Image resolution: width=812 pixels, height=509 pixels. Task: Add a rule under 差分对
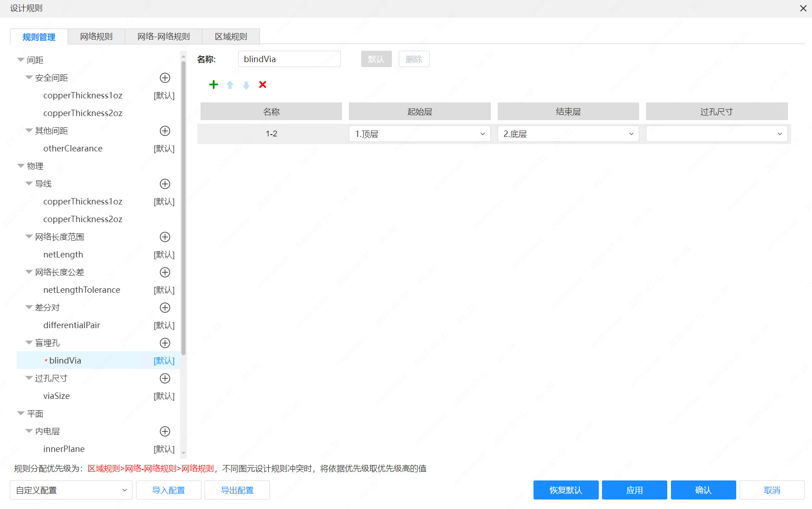point(165,307)
